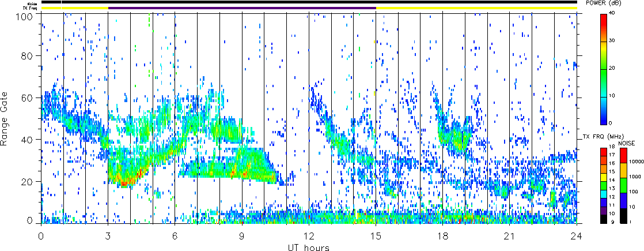Click x-axis tick label 15 under the plot
Image resolution: width=644 pixels, height=251 pixels.
pos(376,236)
